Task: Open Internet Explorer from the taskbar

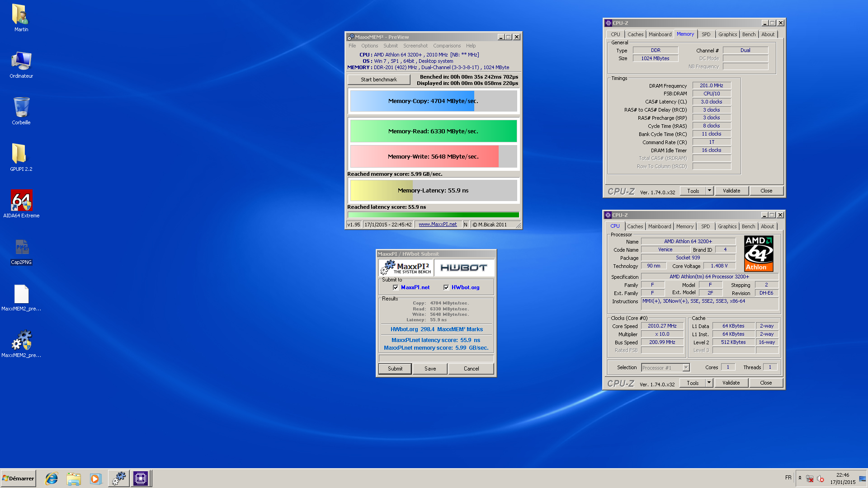Action: pos(52,478)
